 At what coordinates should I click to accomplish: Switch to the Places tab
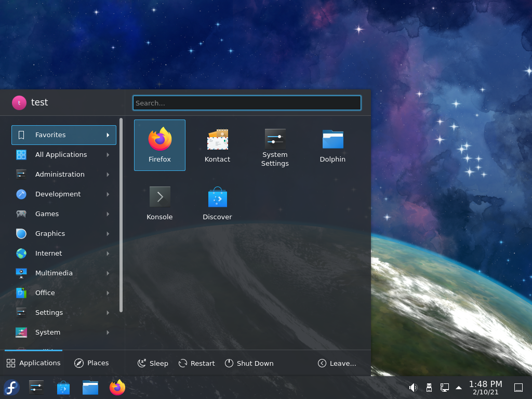[91, 363]
